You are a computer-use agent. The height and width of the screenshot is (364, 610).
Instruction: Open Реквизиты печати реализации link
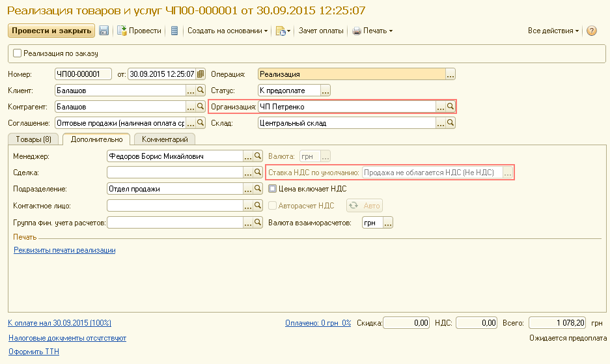(64, 250)
